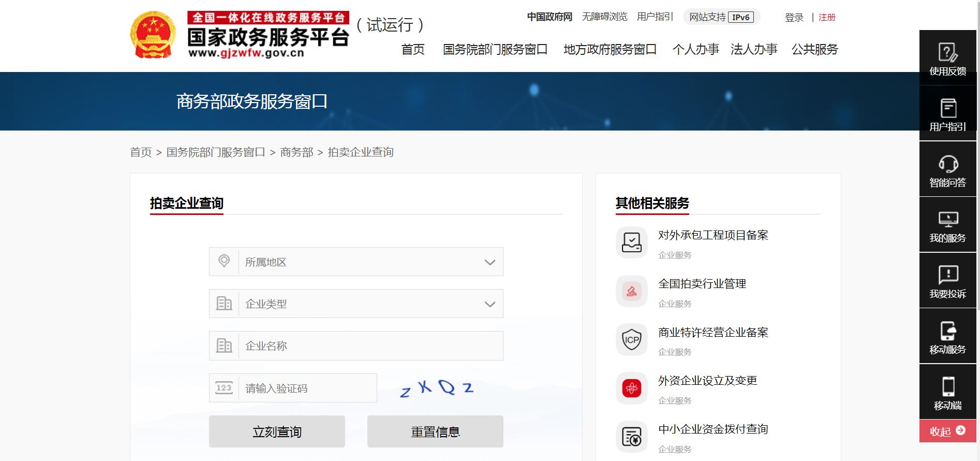Open 地方政府服务窗口 navigation item
This screenshot has width=980, height=461.
[x=610, y=49]
